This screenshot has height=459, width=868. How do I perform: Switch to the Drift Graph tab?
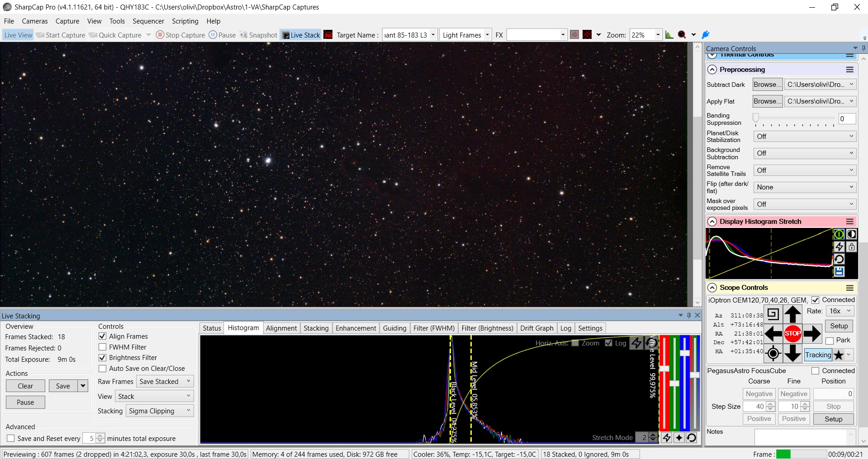coord(537,328)
